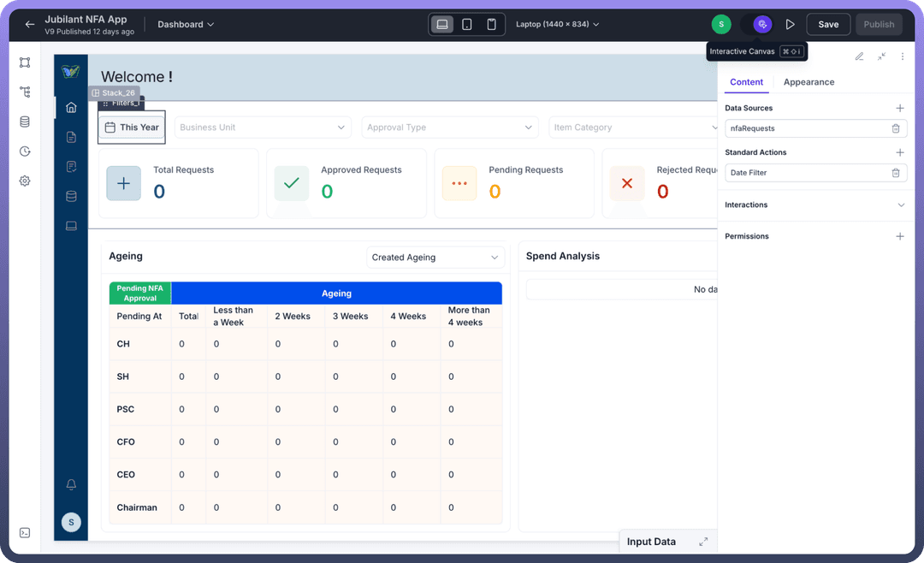Switch to mobile phone viewport
Image resolution: width=924 pixels, height=563 pixels.
pyautogui.click(x=491, y=25)
